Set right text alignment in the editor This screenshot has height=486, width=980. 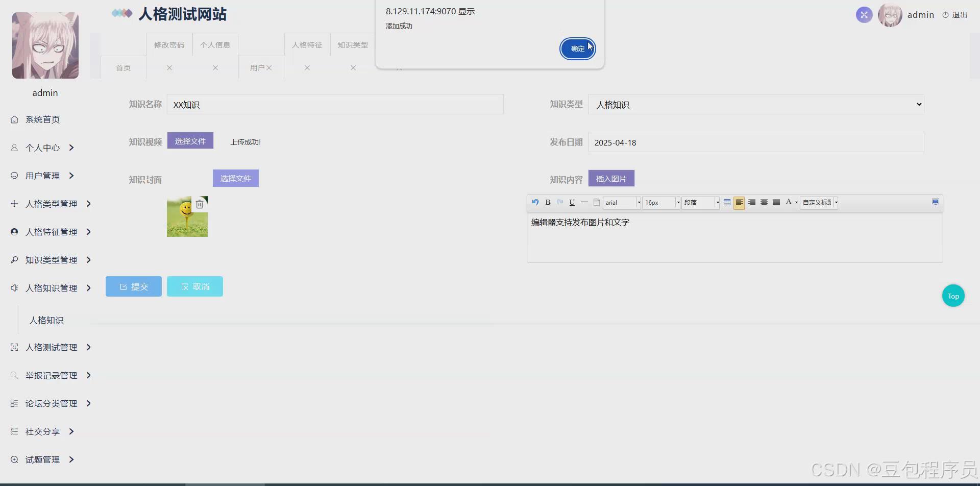752,203
